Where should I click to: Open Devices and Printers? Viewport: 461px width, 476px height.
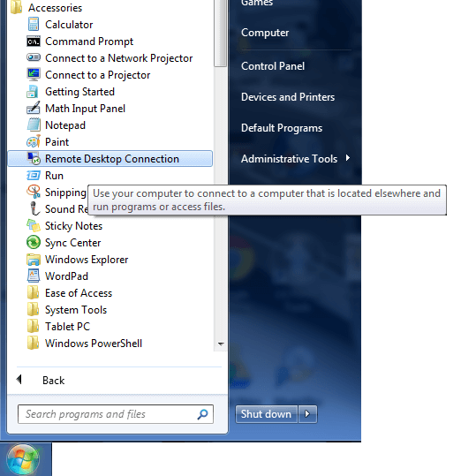click(x=288, y=97)
